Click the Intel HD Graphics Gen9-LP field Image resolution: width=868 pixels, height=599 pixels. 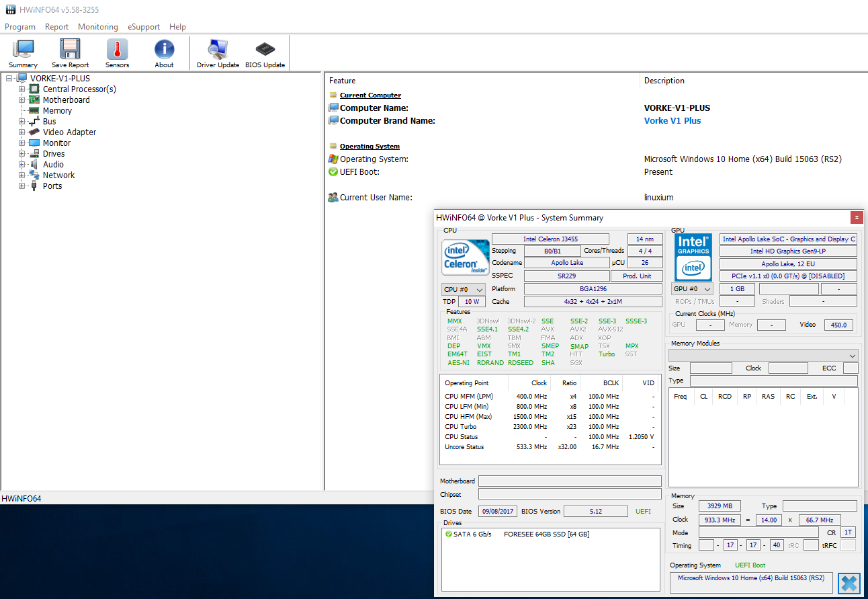coord(788,251)
